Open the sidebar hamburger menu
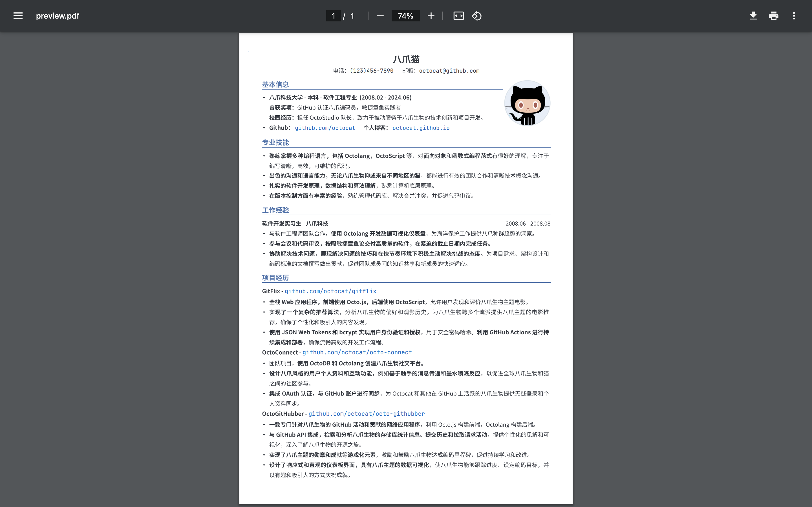Image resolution: width=812 pixels, height=507 pixels. coord(18,16)
